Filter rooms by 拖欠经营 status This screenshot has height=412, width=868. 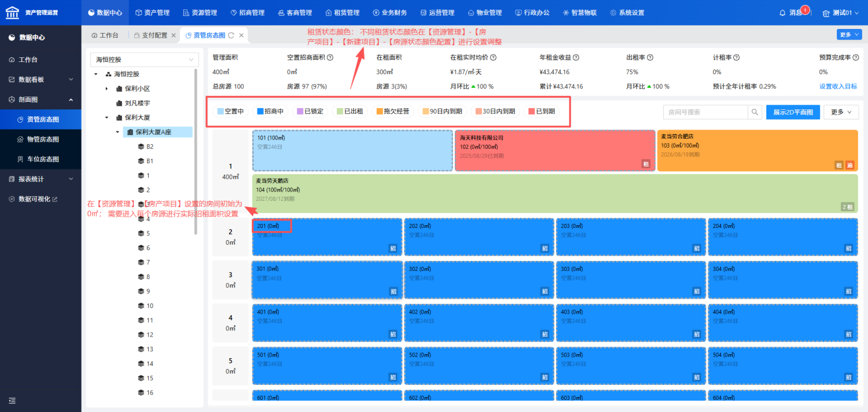click(x=392, y=111)
